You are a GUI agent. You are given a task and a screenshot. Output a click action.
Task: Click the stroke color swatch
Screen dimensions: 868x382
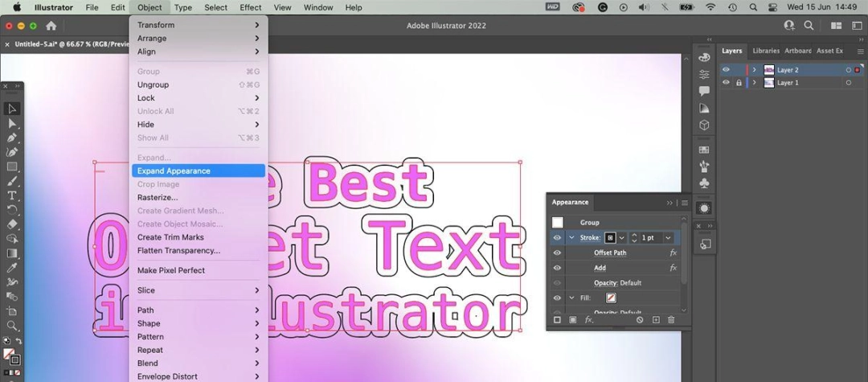pyautogui.click(x=610, y=237)
